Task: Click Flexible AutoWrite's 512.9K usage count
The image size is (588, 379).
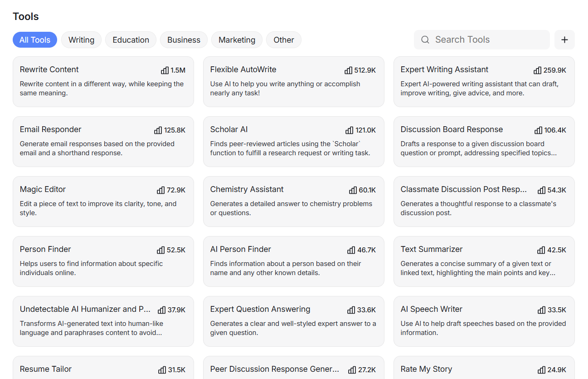Action: point(365,70)
